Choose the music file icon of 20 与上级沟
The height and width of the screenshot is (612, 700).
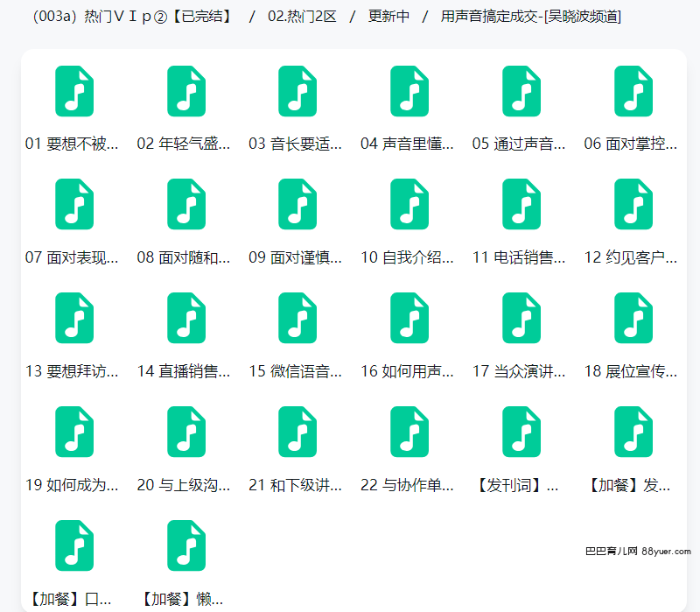pyautogui.click(x=186, y=432)
